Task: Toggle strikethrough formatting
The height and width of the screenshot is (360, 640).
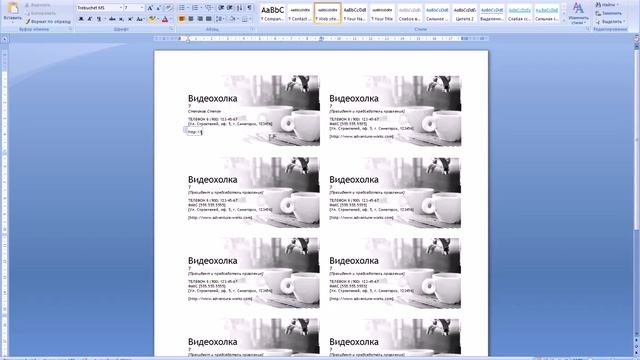Action: [x=112, y=19]
